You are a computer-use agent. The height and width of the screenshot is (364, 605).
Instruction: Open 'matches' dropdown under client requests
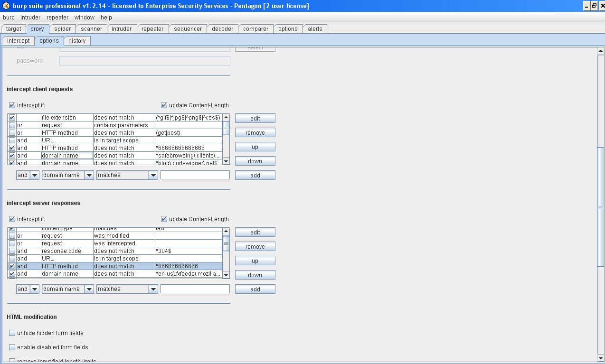coord(153,175)
